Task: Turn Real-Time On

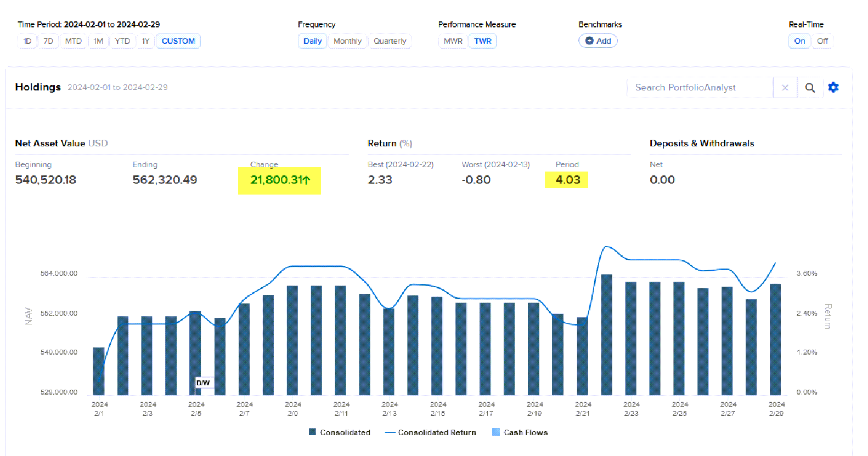Action: click(x=799, y=41)
